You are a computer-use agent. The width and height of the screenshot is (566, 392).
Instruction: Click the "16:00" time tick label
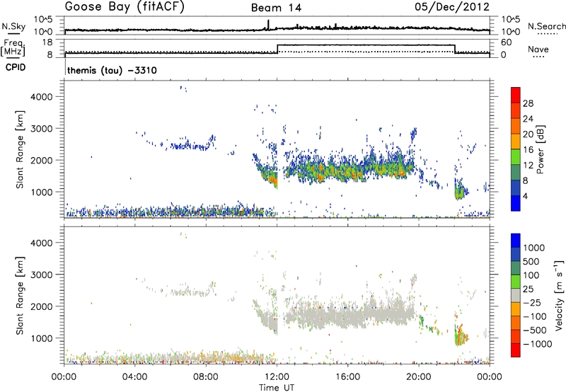coord(347,377)
